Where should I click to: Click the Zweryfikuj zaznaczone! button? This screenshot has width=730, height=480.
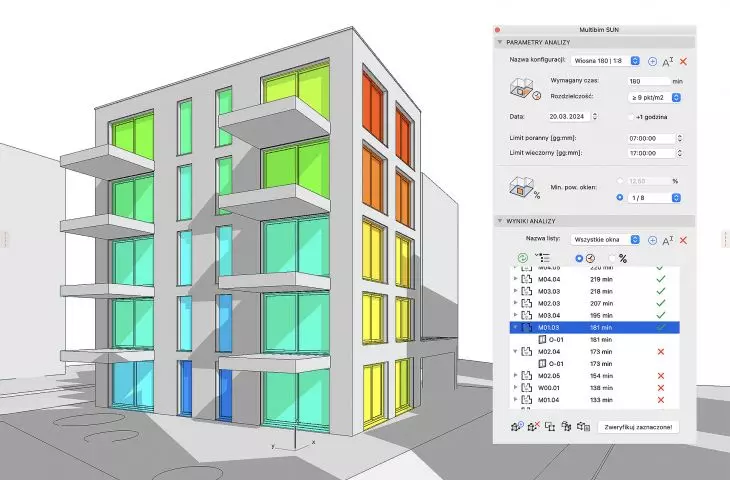638,427
